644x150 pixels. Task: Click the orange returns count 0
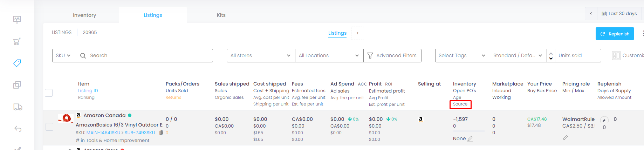coord(167,132)
